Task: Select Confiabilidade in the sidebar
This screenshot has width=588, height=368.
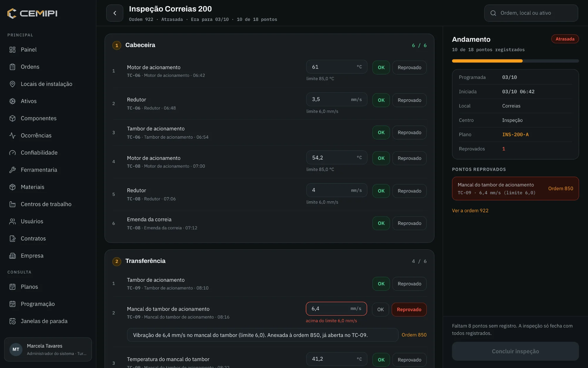Action: pyautogui.click(x=48, y=152)
